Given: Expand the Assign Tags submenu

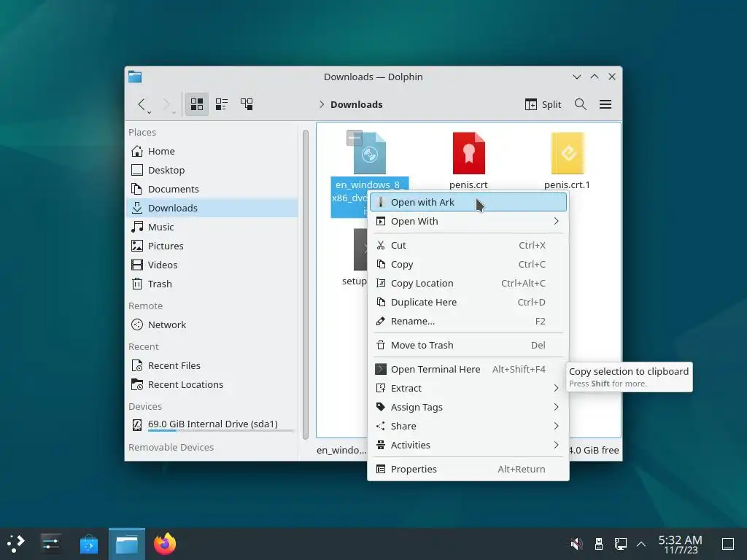Looking at the screenshot, I should pos(468,407).
